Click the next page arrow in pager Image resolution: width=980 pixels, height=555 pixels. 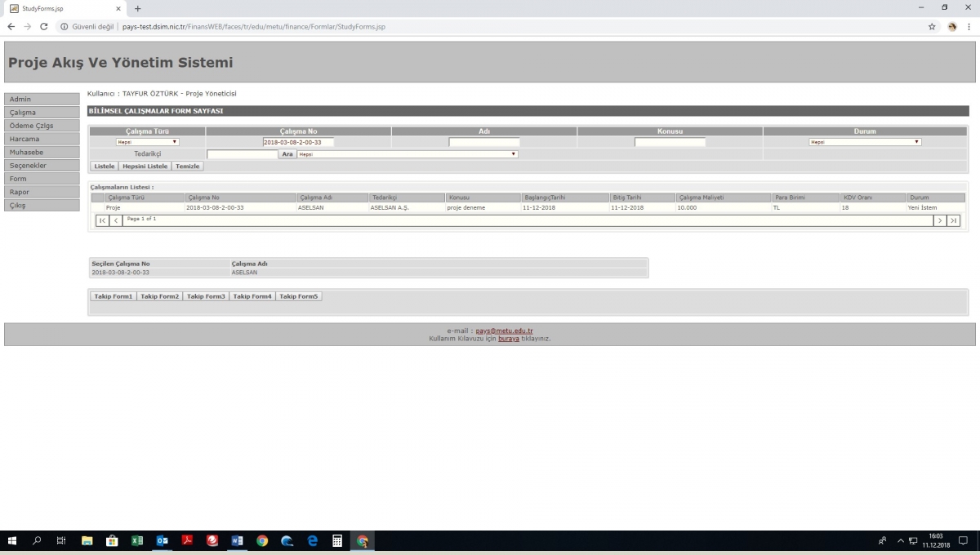[940, 220]
